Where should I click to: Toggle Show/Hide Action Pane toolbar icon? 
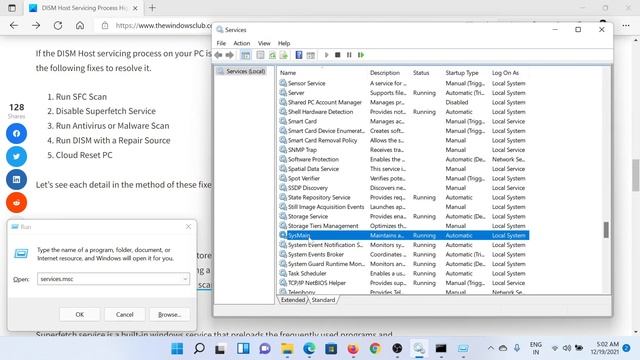click(311, 55)
